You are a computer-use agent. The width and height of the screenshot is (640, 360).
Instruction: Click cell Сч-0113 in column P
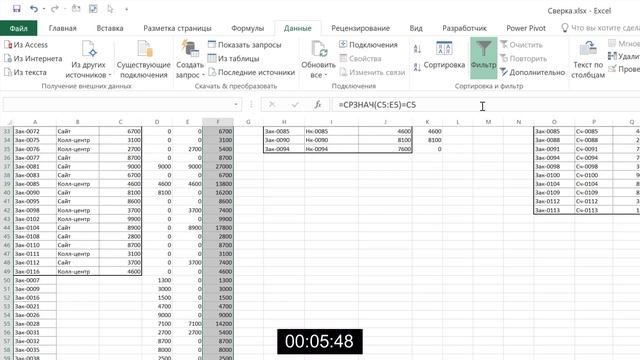[593, 210]
